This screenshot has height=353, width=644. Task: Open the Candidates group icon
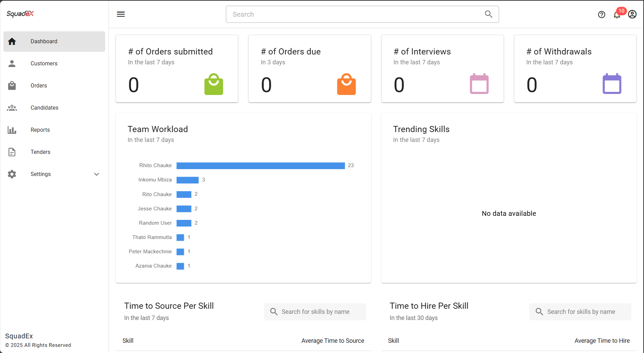(x=12, y=108)
